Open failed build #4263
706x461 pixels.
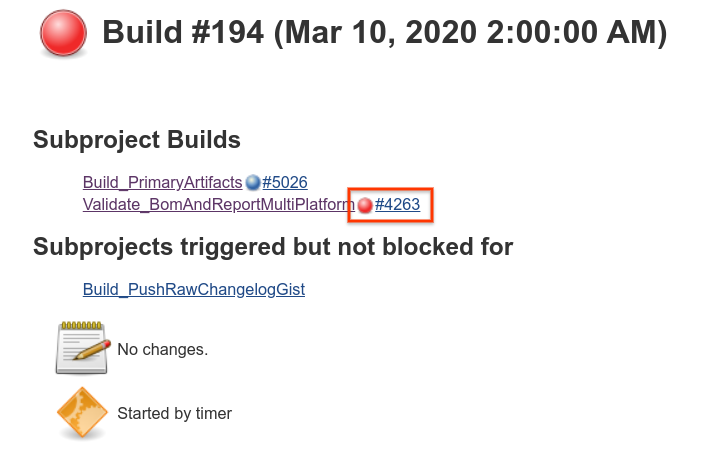point(397,204)
